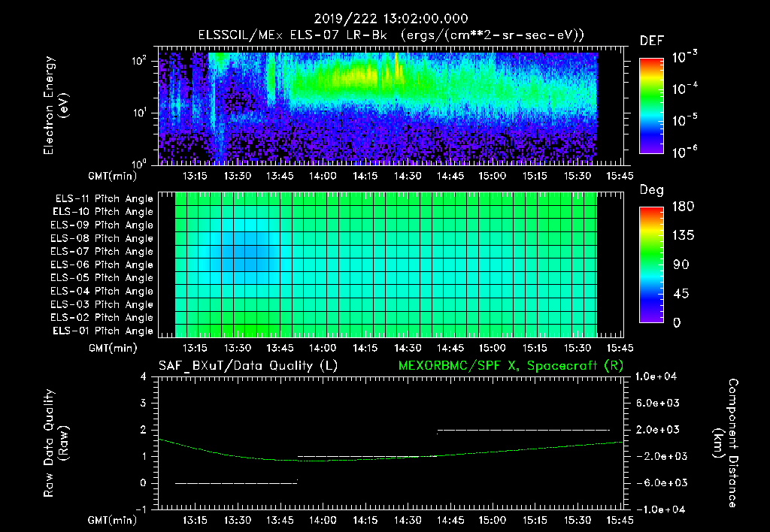Select the ELS-10 Pitch Angle row label
This screenshot has height=532, width=770.
103,212
